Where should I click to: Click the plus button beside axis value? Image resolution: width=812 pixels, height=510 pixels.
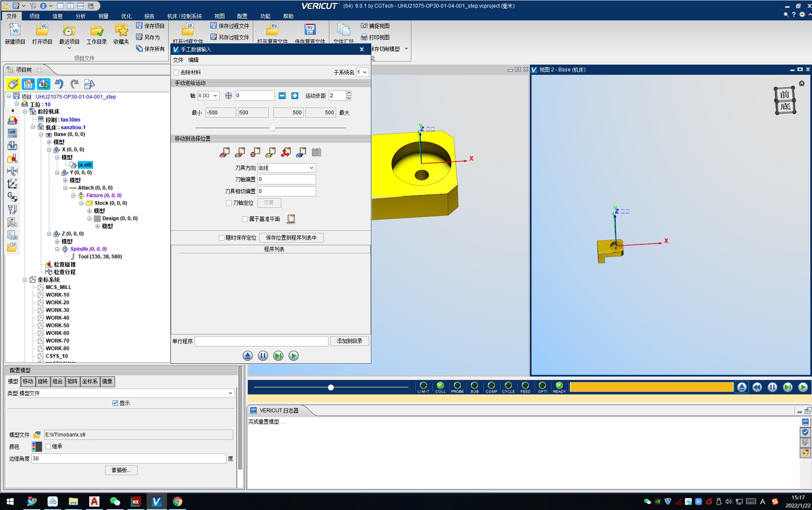pos(295,96)
